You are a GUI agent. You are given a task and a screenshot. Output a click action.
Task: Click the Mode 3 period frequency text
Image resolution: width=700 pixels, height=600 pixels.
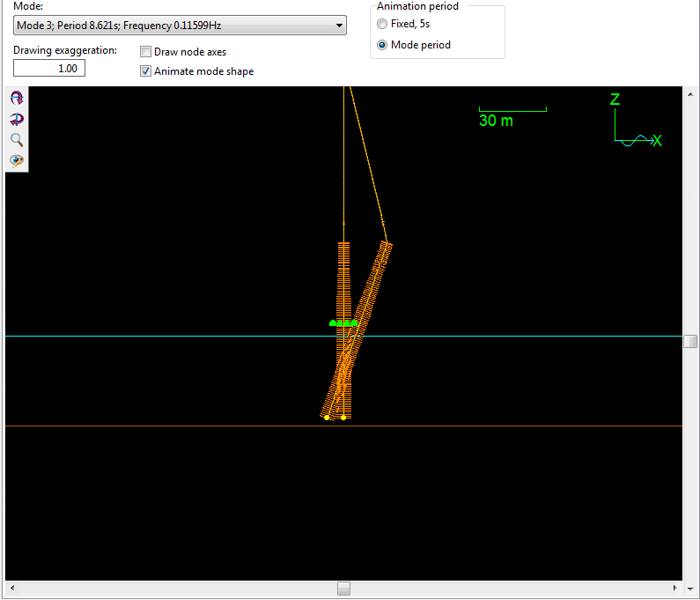(118, 26)
